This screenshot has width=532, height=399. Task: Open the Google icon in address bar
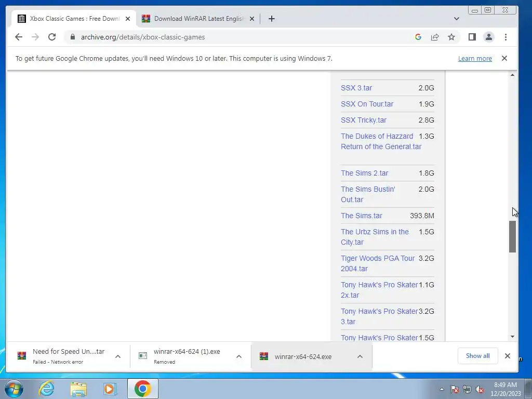tap(418, 37)
